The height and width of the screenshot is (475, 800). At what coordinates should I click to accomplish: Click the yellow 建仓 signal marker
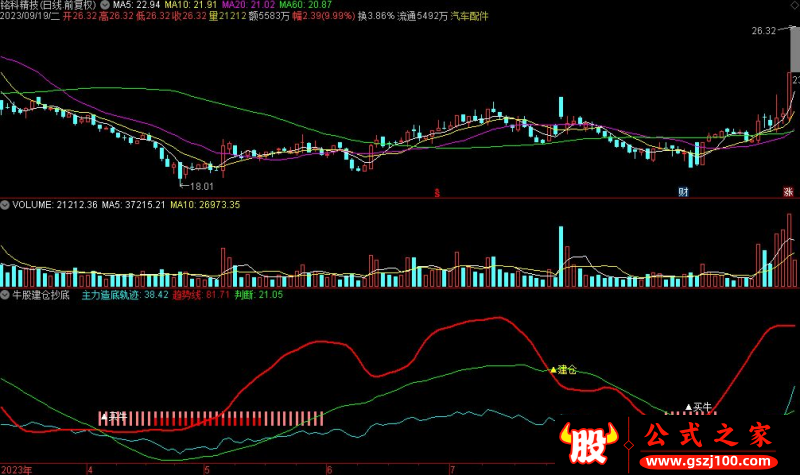click(x=563, y=369)
